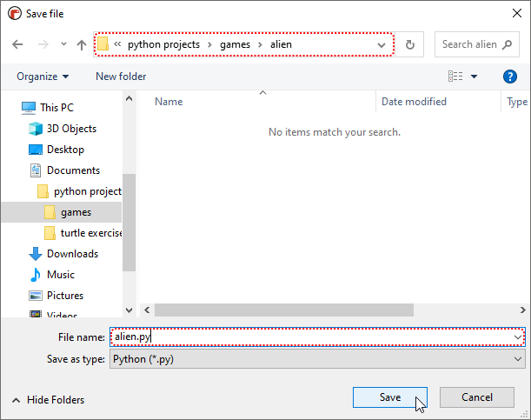The width and height of the screenshot is (531, 420).
Task: Select python projects in breadcrumb path
Action: (163, 44)
